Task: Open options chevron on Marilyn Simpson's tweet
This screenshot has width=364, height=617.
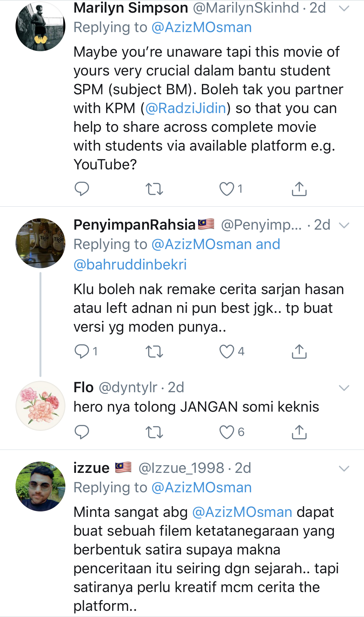Action: pyautogui.click(x=344, y=8)
